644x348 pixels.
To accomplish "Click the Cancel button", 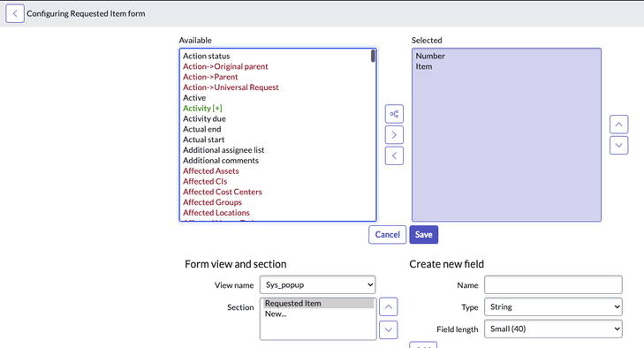I will click(387, 235).
